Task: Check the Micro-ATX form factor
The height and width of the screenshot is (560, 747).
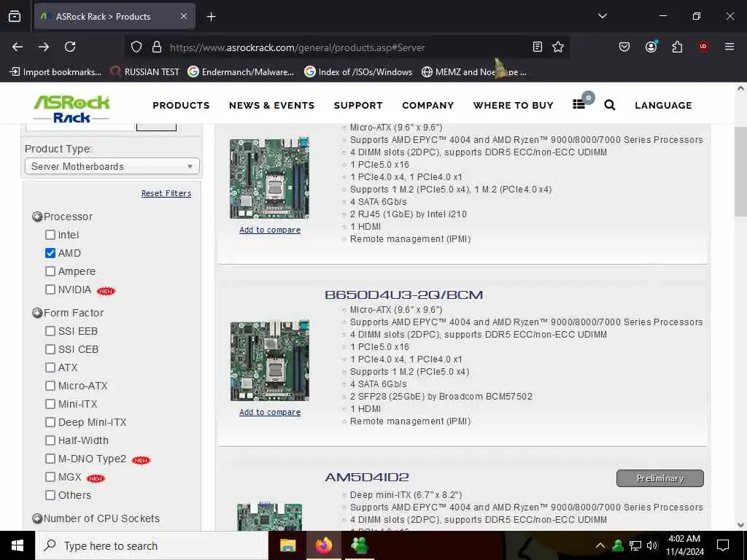Action: point(50,385)
